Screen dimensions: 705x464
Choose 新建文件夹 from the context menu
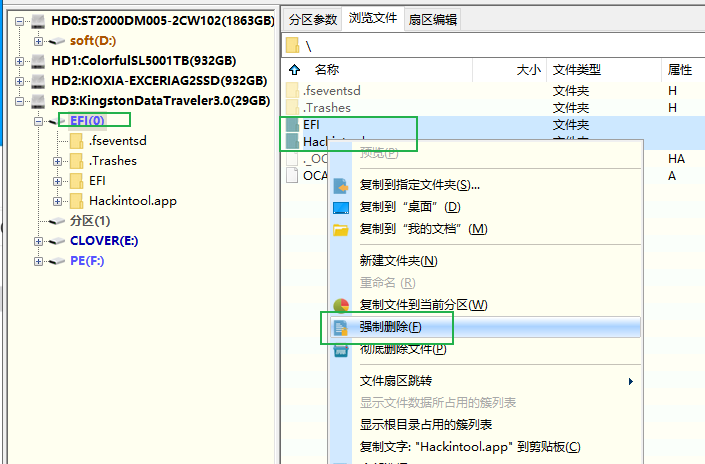(398, 261)
